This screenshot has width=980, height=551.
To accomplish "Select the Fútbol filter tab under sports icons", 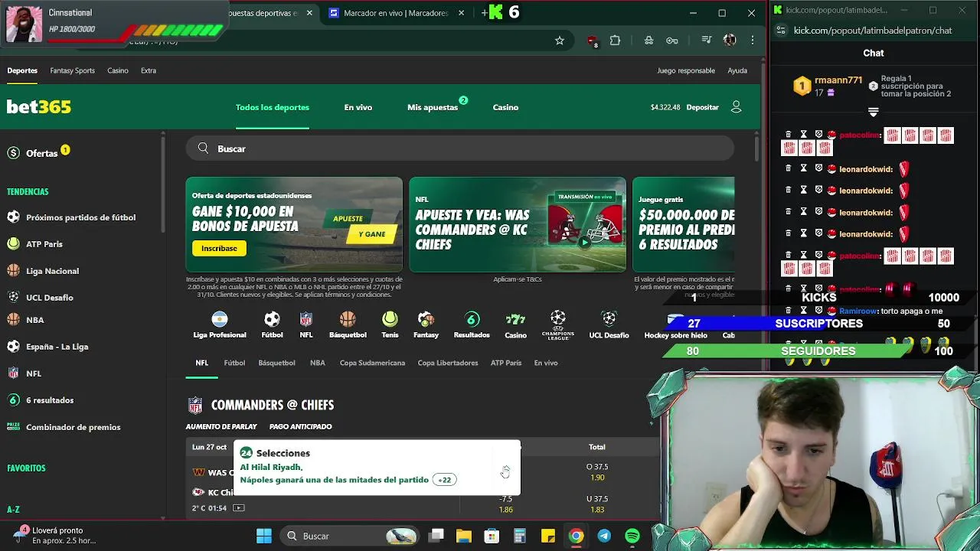I will point(234,363).
